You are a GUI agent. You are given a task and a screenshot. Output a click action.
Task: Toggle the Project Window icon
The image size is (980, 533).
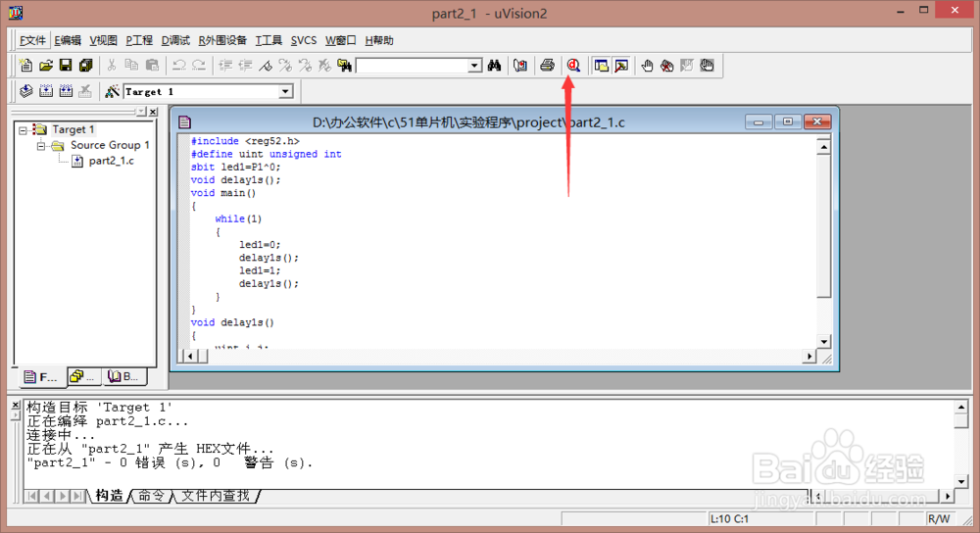[x=602, y=65]
